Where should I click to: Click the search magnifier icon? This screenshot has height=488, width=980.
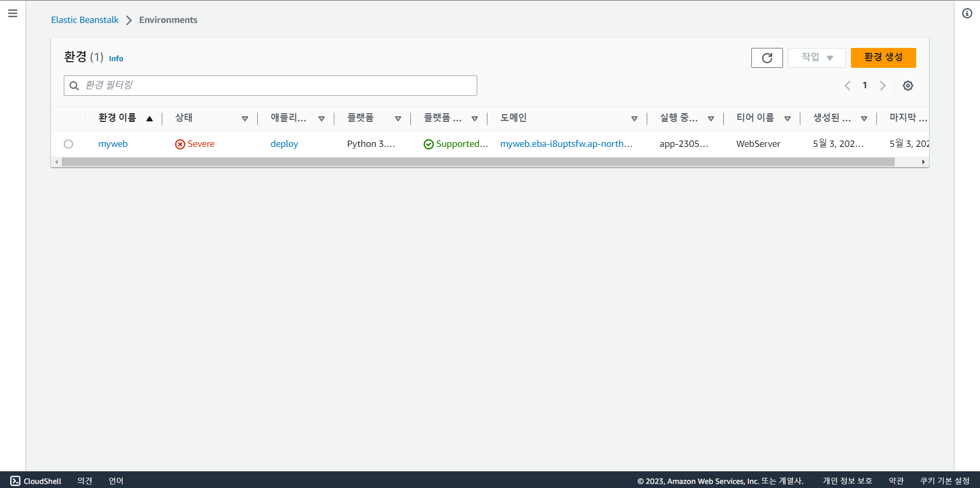coord(74,86)
